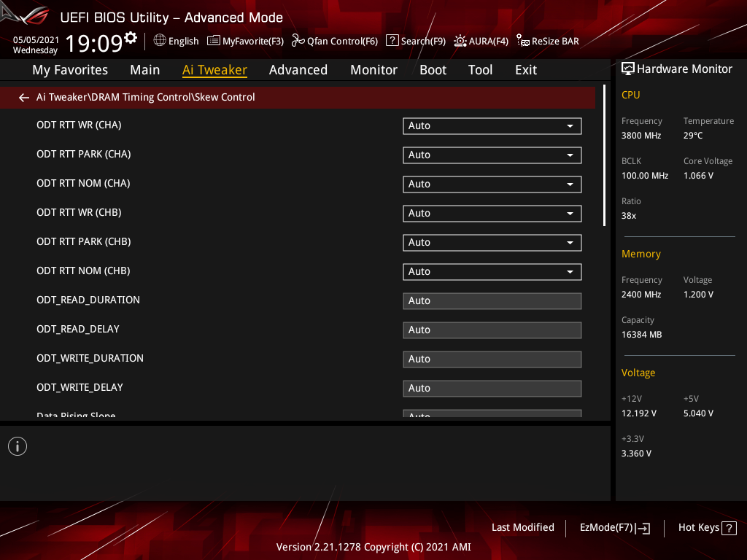Click the Hardware Monitor display icon

tap(628, 69)
